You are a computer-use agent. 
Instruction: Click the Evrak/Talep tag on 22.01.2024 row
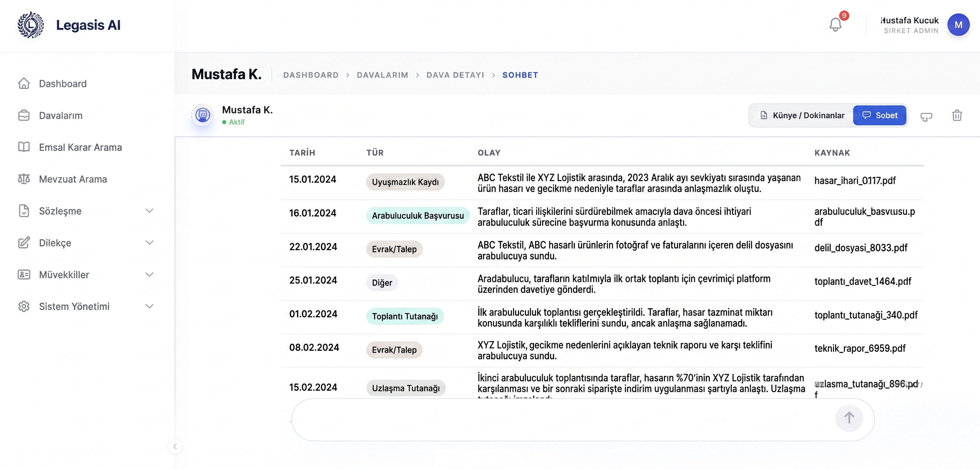(x=394, y=249)
